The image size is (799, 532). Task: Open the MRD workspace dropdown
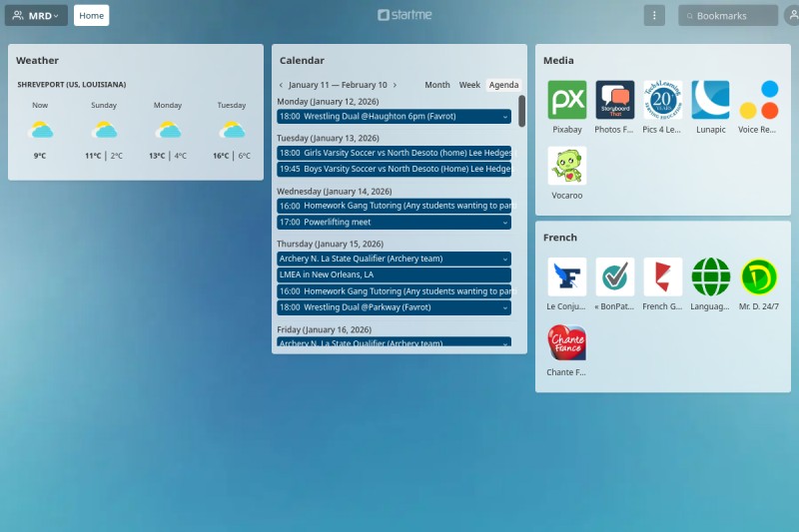[36, 16]
